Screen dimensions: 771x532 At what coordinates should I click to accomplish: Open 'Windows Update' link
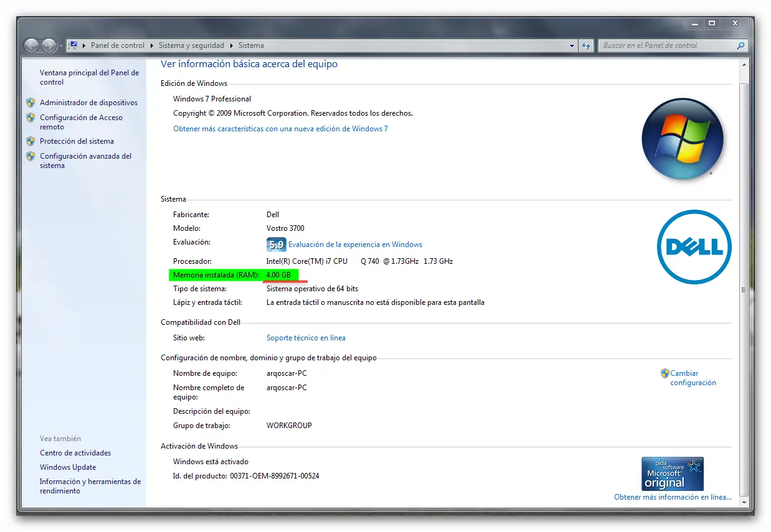[68, 467]
